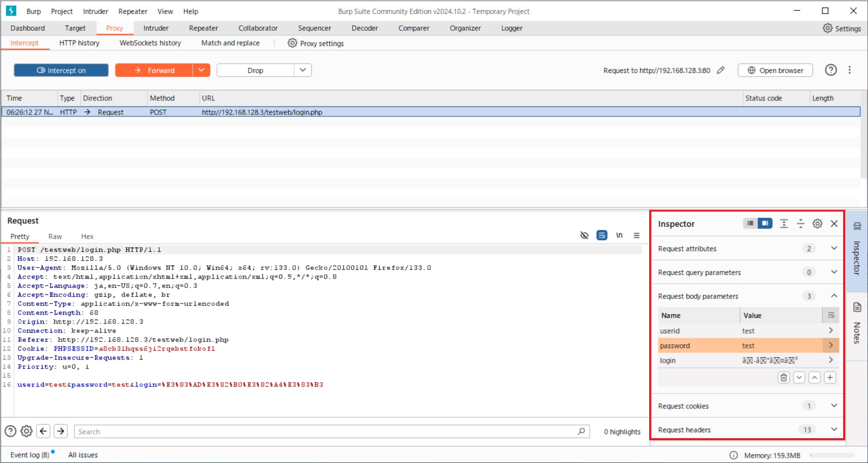Open the editor help icon beside Search
This screenshot has width=868, height=463.
[10, 431]
